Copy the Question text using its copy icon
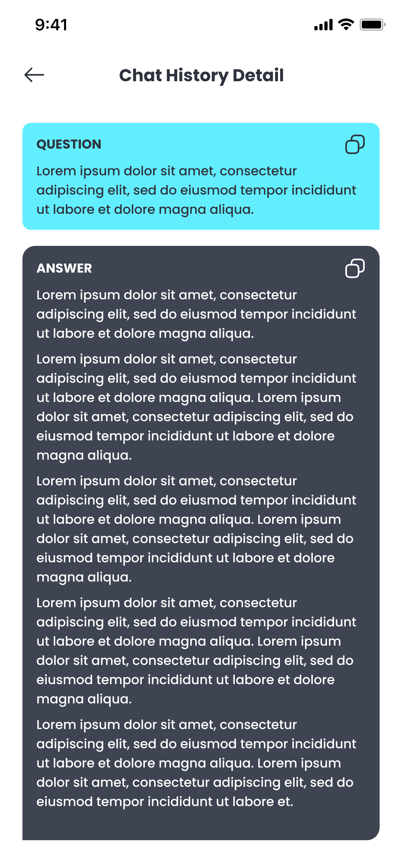Viewport: 401px width, 868px height. pyautogui.click(x=354, y=144)
